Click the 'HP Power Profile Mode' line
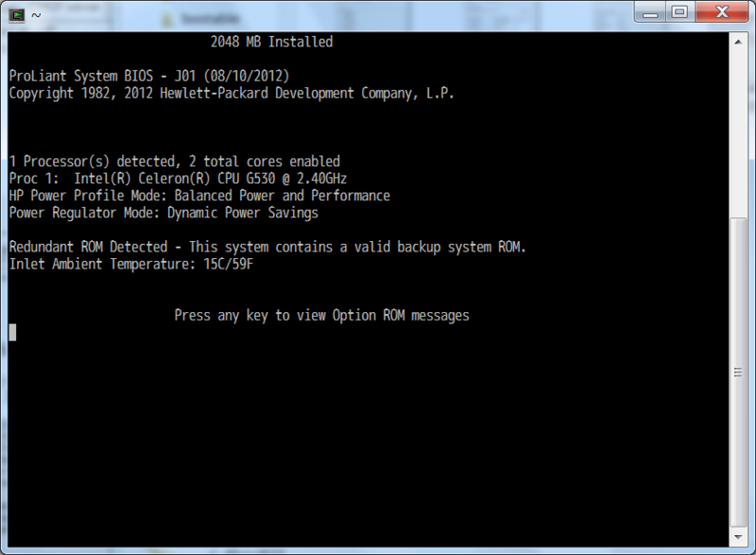756x555 pixels. 199,196
